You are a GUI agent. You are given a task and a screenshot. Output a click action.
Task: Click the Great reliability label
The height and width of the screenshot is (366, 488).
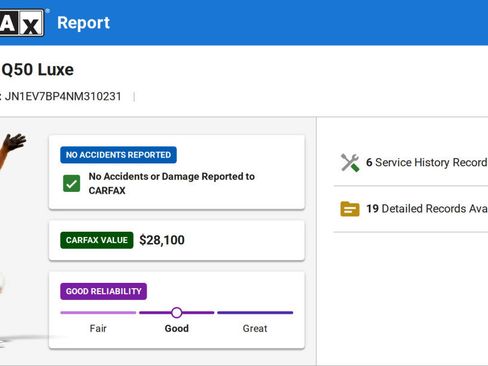(x=255, y=328)
